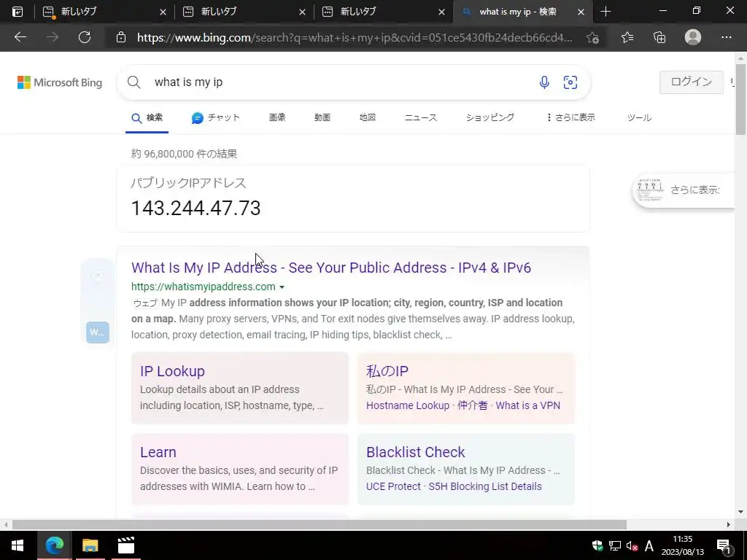Open the 動画 videos tab
Image resolution: width=747 pixels, height=560 pixels.
click(x=322, y=117)
